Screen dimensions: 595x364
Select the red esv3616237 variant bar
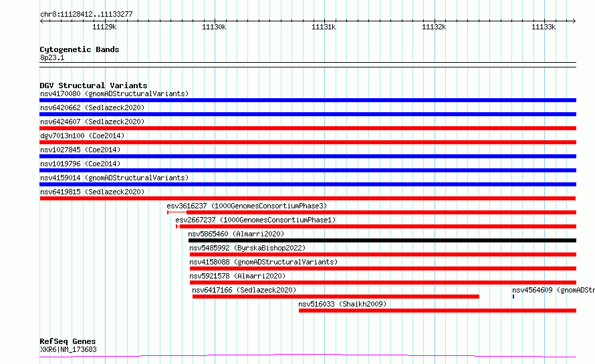click(x=372, y=212)
